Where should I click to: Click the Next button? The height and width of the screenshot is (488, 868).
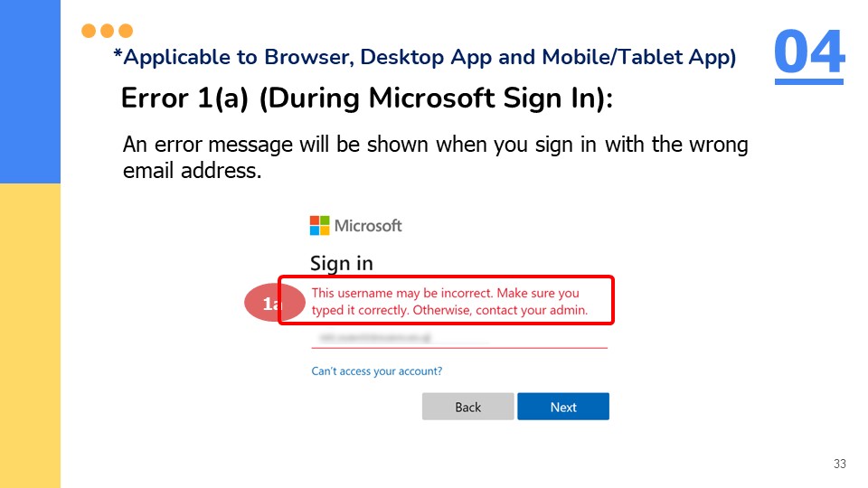[x=563, y=407]
